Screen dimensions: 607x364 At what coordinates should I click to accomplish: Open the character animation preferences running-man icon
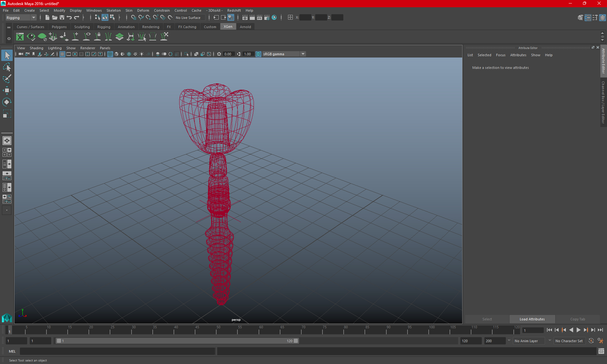click(600, 341)
